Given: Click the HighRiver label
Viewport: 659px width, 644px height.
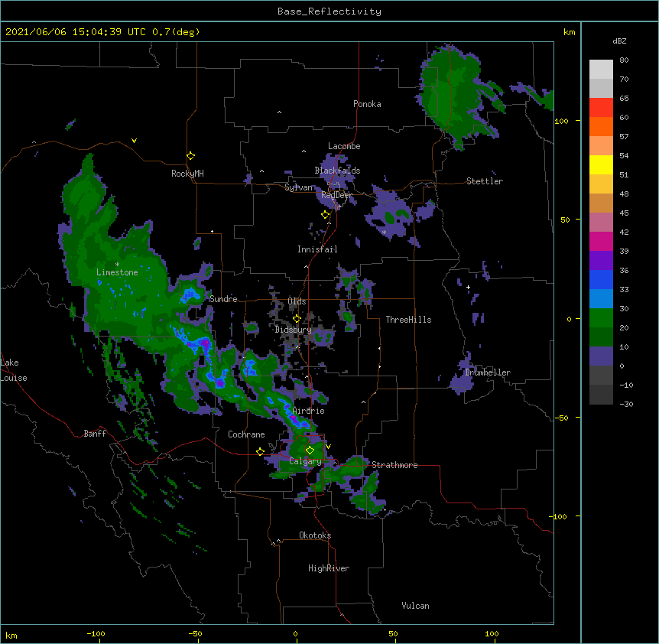Looking at the screenshot, I should click(x=329, y=568).
